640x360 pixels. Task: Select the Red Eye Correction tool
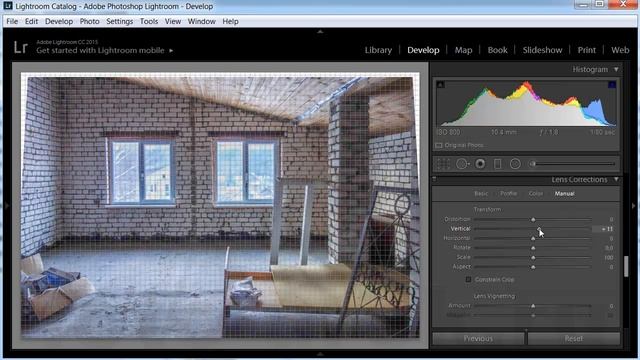click(x=480, y=164)
